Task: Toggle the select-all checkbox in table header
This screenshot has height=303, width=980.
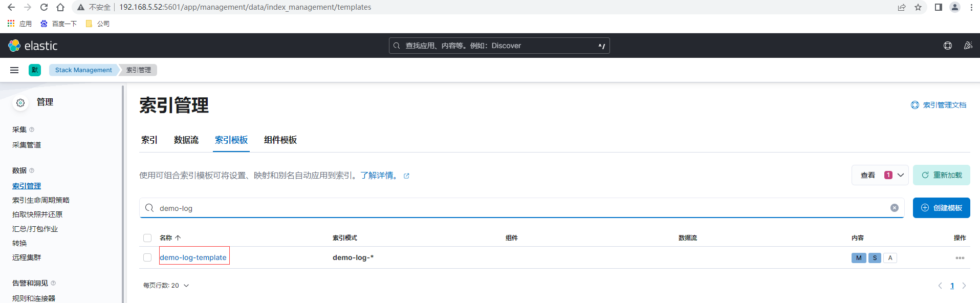Action: coord(147,238)
